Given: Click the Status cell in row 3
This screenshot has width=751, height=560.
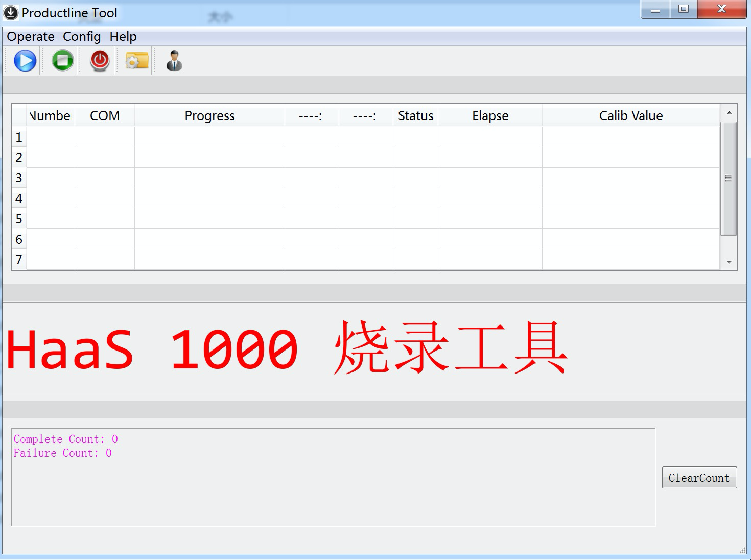Looking at the screenshot, I should pos(415,178).
